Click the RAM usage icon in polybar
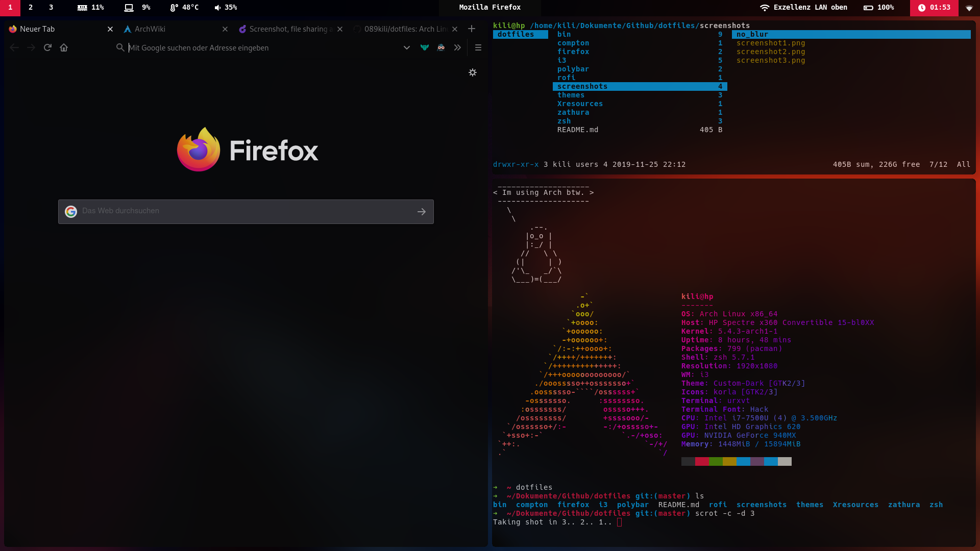 tap(82, 8)
